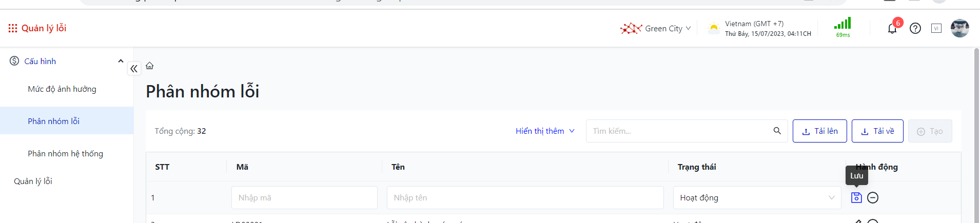Click the vertical page scrollbar
The image size is (980, 223).
(976, 136)
